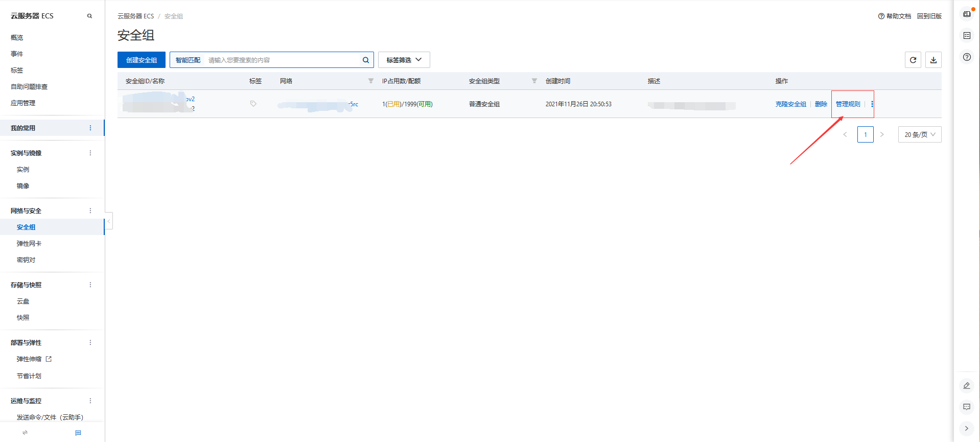
Task: Click the blue menu icon at sidebar bottom
Action: [78, 432]
